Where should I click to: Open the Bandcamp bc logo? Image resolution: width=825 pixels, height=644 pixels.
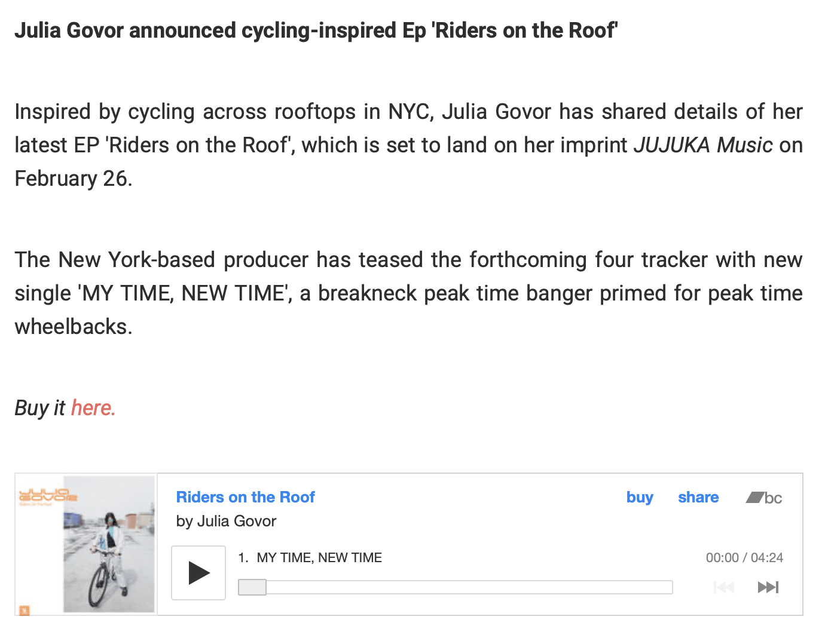coord(764,498)
